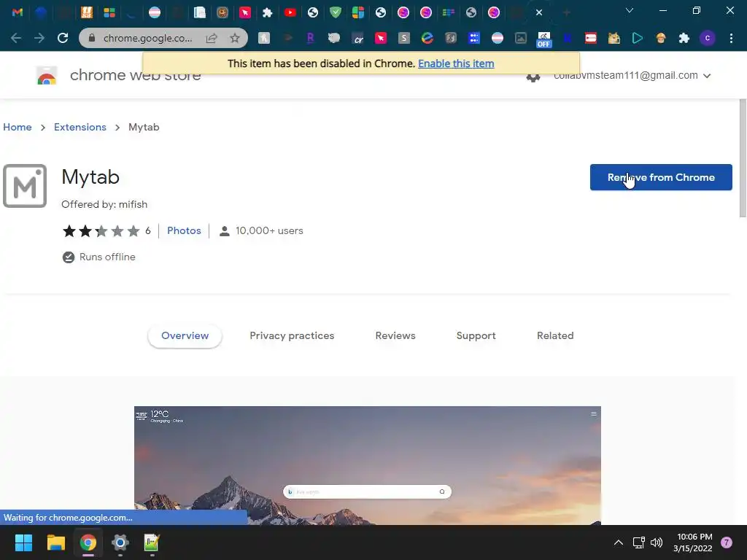Open the notification badge showing 7

(x=726, y=542)
